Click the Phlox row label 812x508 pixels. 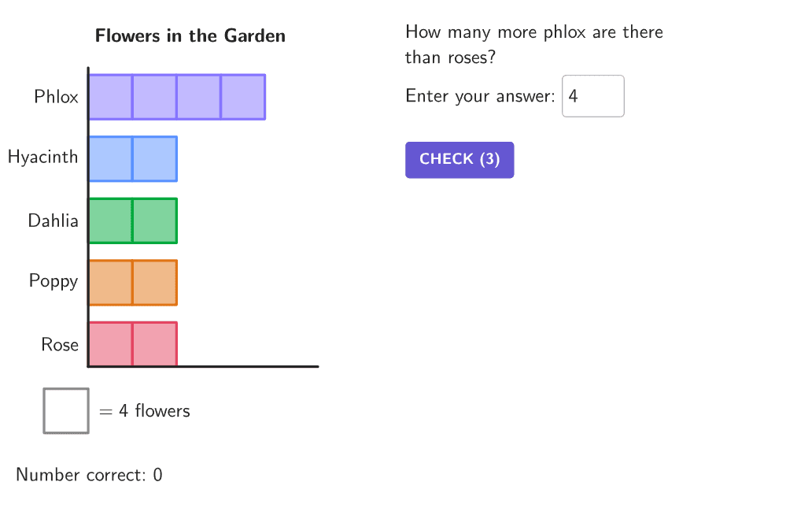(56, 97)
